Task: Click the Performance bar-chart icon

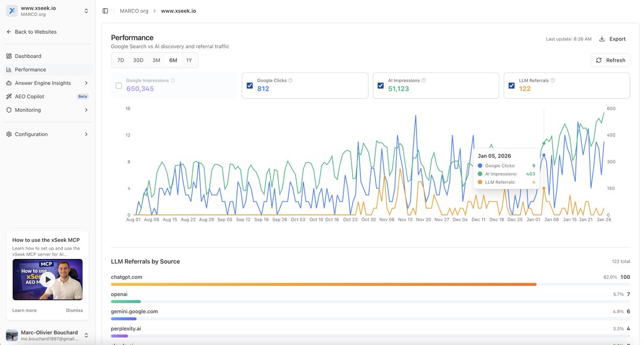Action: click(x=9, y=69)
